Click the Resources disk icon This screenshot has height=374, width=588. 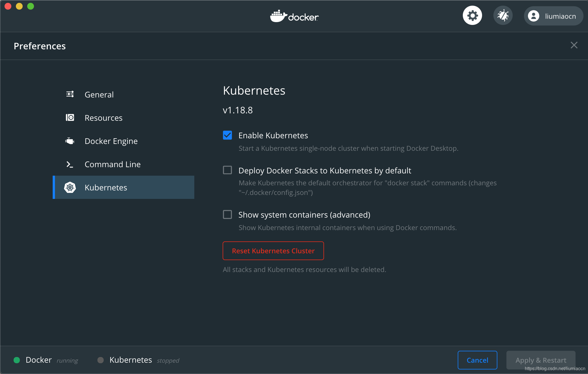(70, 118)
